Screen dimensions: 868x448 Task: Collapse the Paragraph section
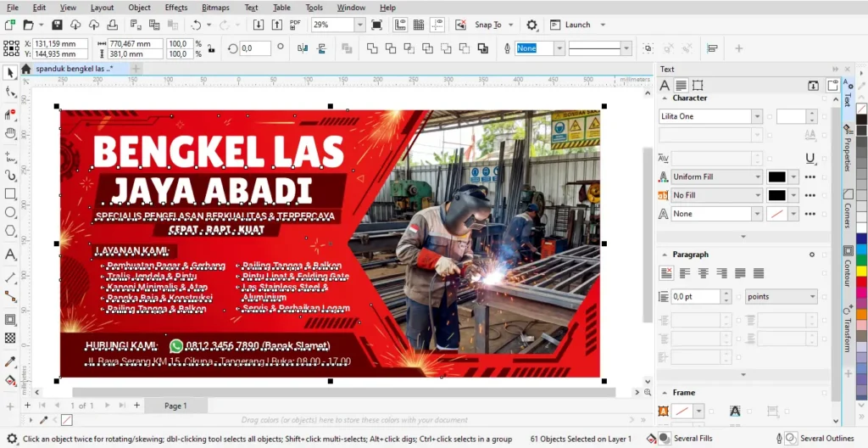click(665, 255)
